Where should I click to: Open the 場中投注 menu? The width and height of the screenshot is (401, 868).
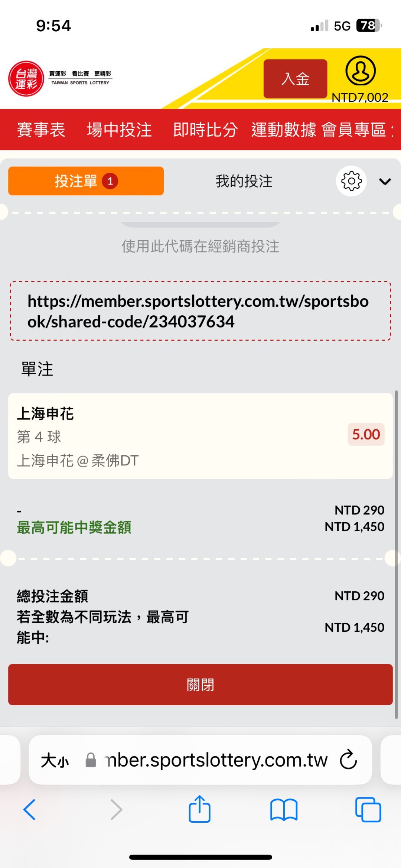(x=119, y=130)
